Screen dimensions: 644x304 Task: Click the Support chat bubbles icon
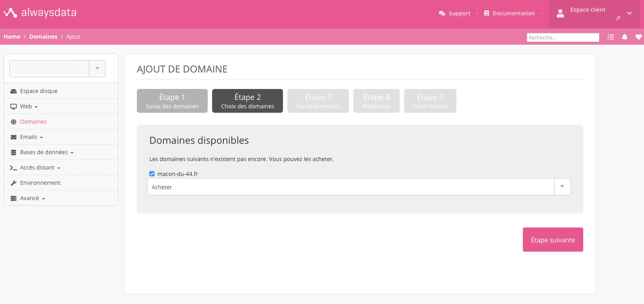(x=442, y=13)
